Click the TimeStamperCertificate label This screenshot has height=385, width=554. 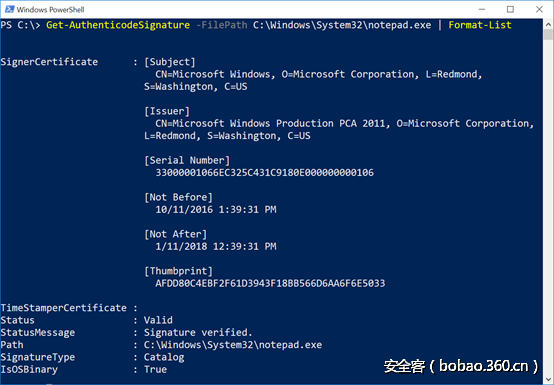tap(64, 308)
